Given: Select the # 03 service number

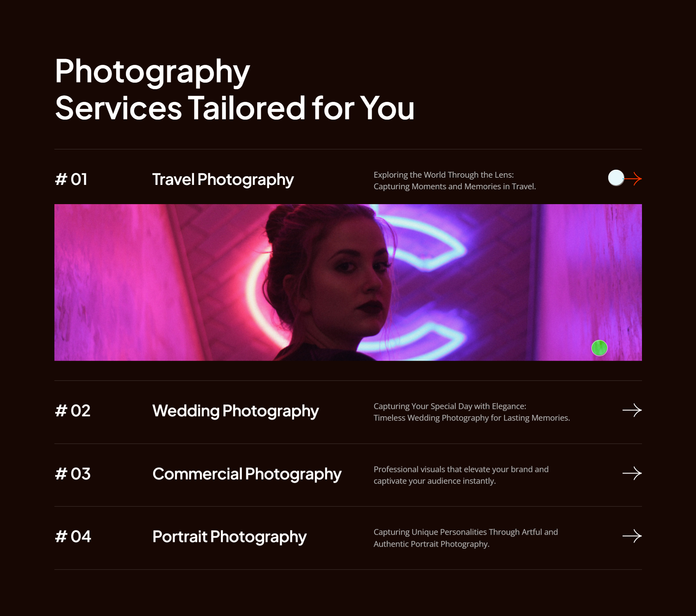Looking at the screenshot, I should [x=73, y=474].
